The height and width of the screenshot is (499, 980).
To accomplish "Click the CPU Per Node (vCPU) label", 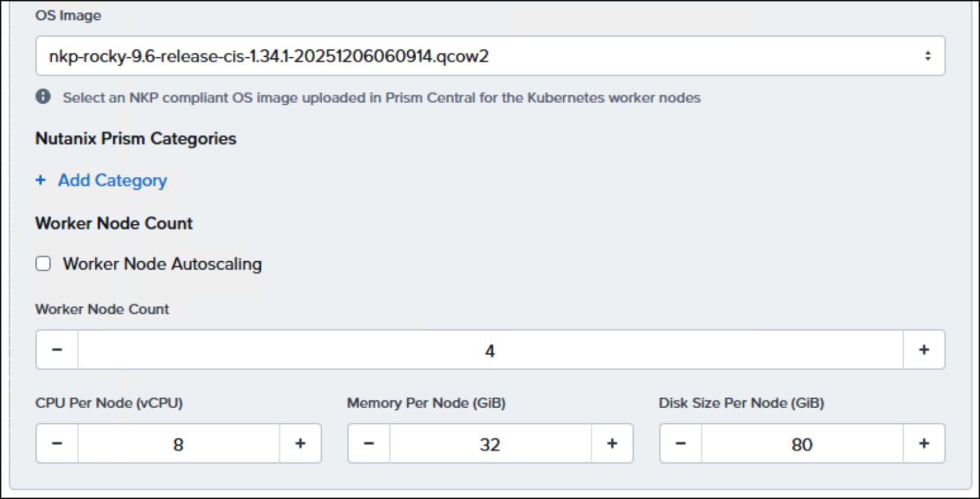I will point(109,403).
